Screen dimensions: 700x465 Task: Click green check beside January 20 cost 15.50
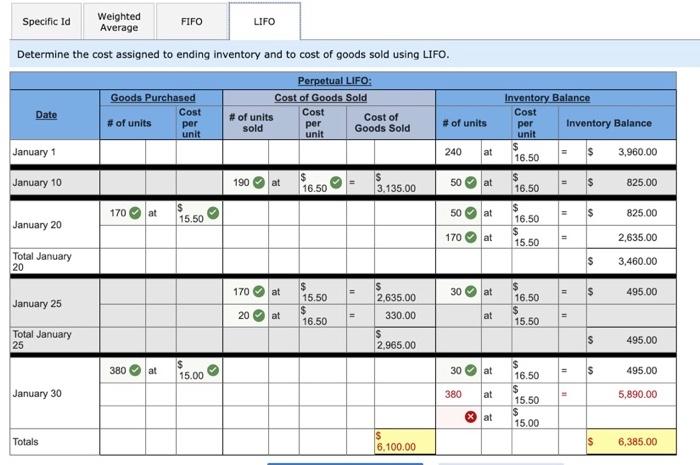(213, 213)
